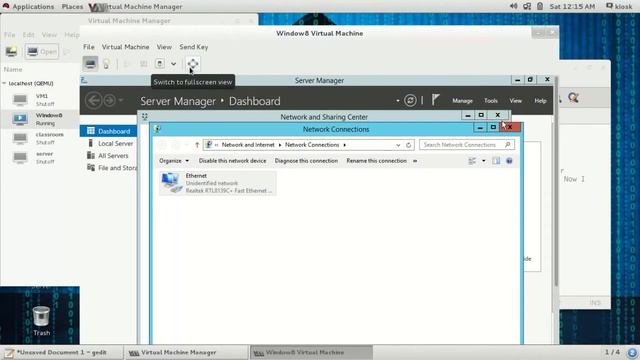Image resolution: width=640 pixels, height=360 pixels.
Task: Open the view options dropdown arrow
Action: click(484, 161)
